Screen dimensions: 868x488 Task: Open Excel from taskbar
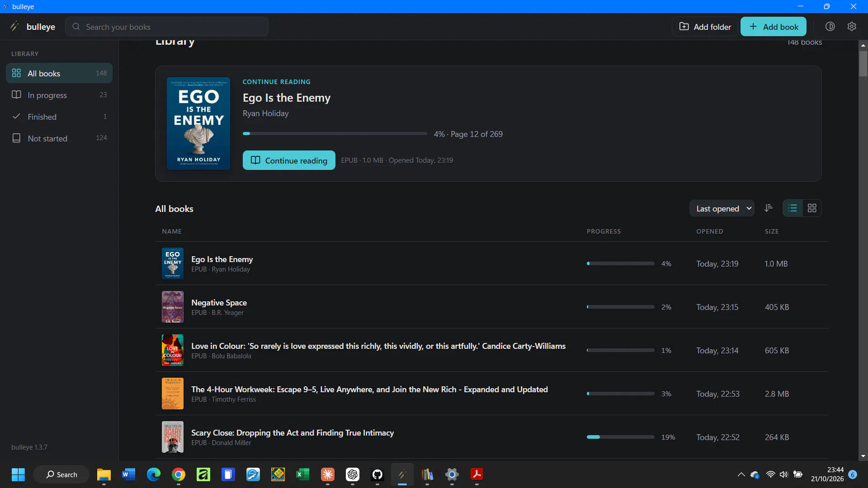[x=303, y=474]
